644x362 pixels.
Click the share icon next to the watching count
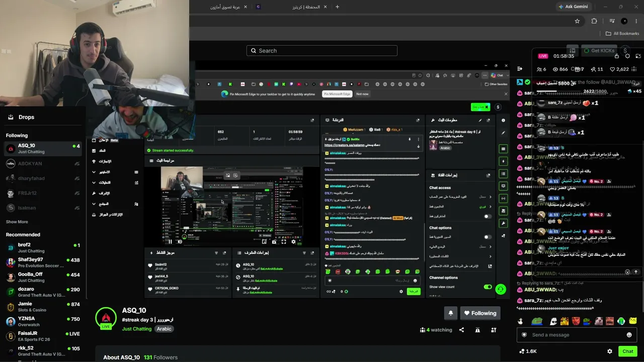coord(461,330)
